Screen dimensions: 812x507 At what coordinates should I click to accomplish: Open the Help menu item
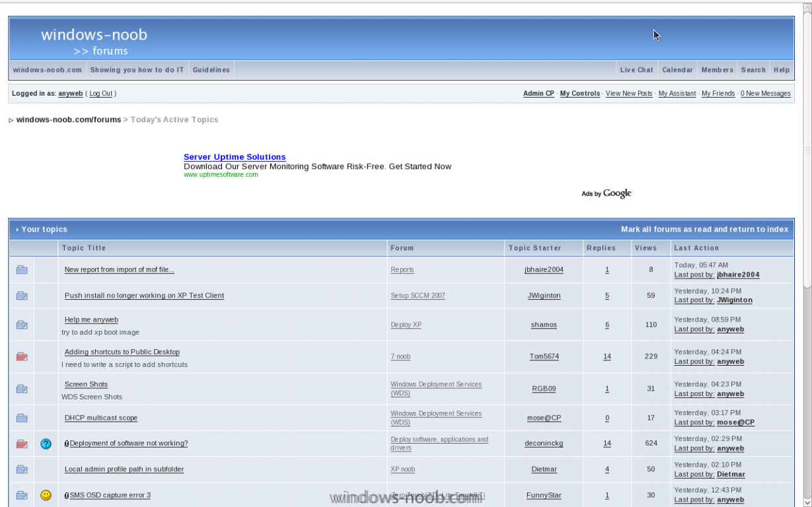point(782,70)
